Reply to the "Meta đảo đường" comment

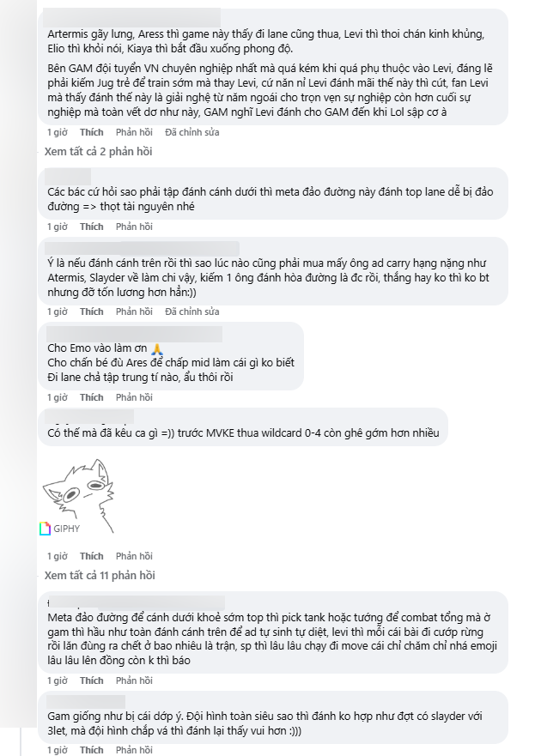134,680
